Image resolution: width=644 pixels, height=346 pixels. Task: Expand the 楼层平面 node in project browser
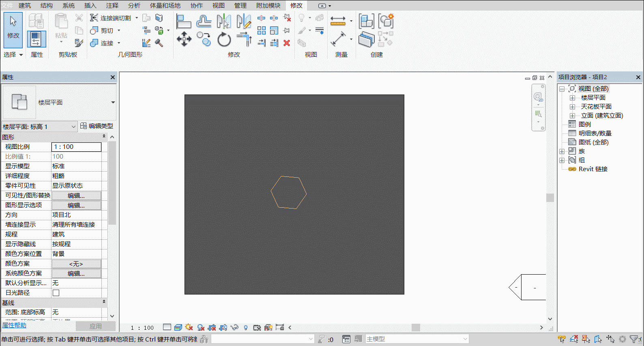tap(572, 98)
